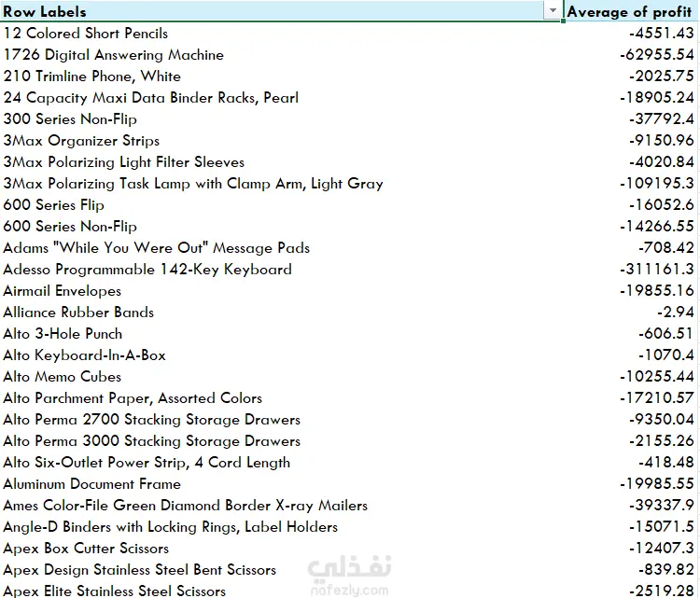700x598 pixels.
Task: Select the Average of profit header cell
Action: pos(631,10)
